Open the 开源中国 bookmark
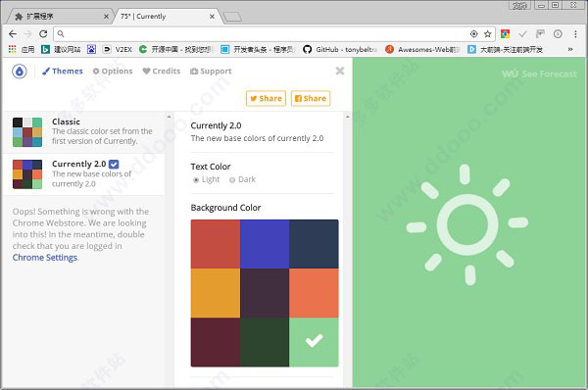Image resolution: width=588 pixels, height=390 pixels. click(x=176, y=49)
